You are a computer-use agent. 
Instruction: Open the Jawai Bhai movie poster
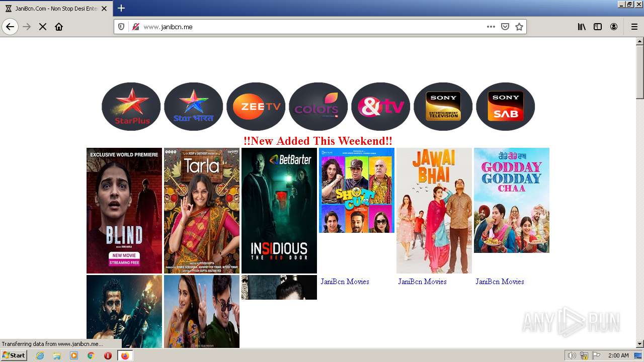click(x=434, y=211)
